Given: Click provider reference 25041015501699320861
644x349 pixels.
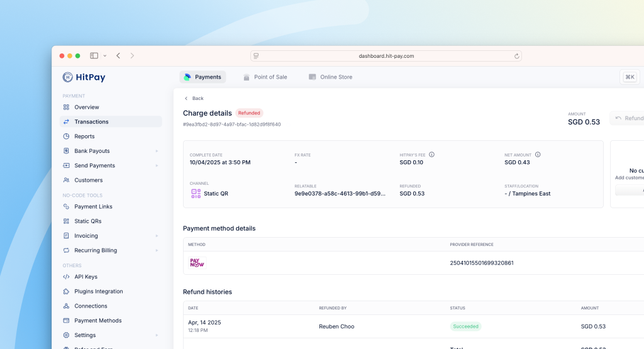Looking at the screenshot, I should click(x=482, y=263).
